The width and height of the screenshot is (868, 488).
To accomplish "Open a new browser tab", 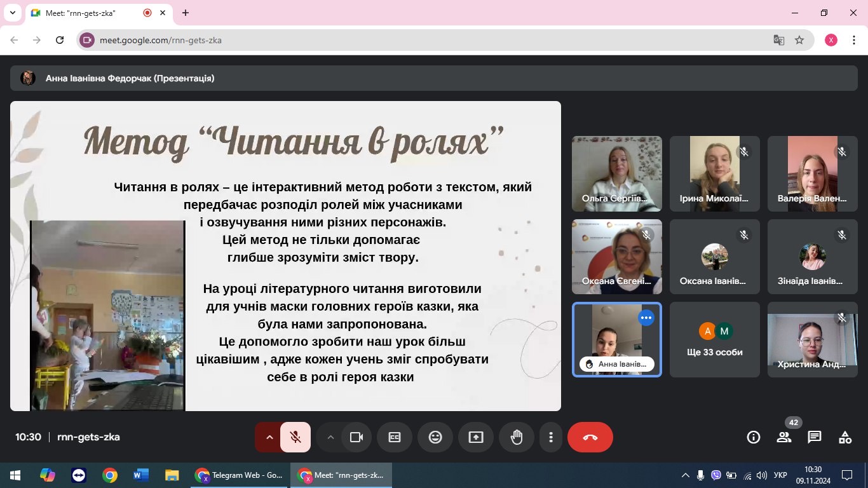I will point(186,13).
